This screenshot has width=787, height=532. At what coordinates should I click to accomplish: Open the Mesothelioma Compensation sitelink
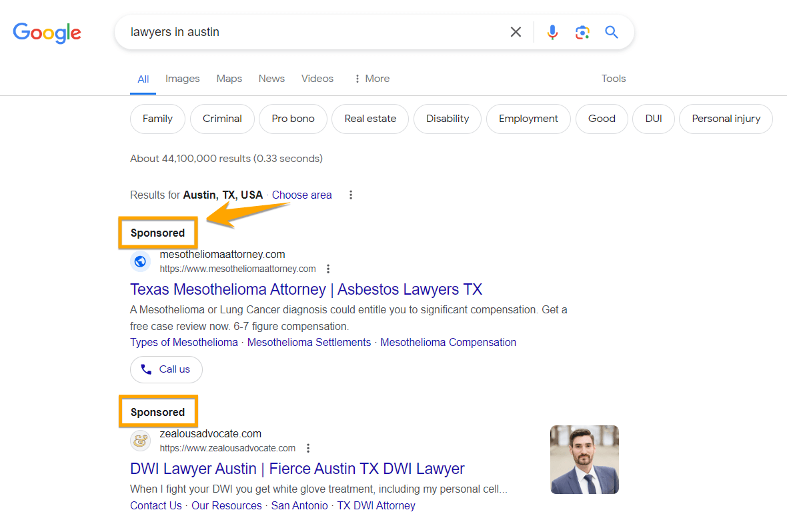coord(448,342)
